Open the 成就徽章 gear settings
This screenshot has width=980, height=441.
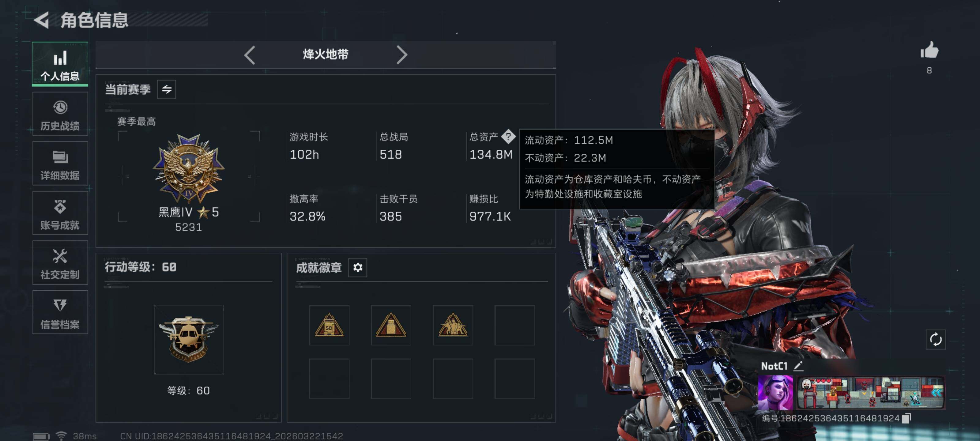pyautogui.click(x=357, y=267)
